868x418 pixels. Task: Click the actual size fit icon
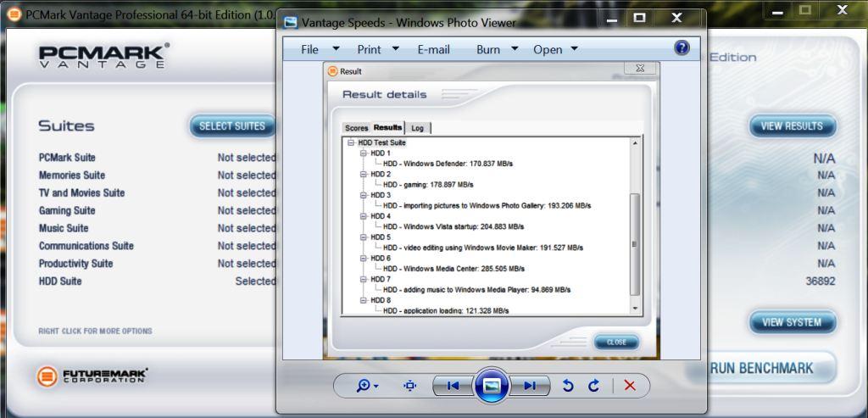coord(410,386)
